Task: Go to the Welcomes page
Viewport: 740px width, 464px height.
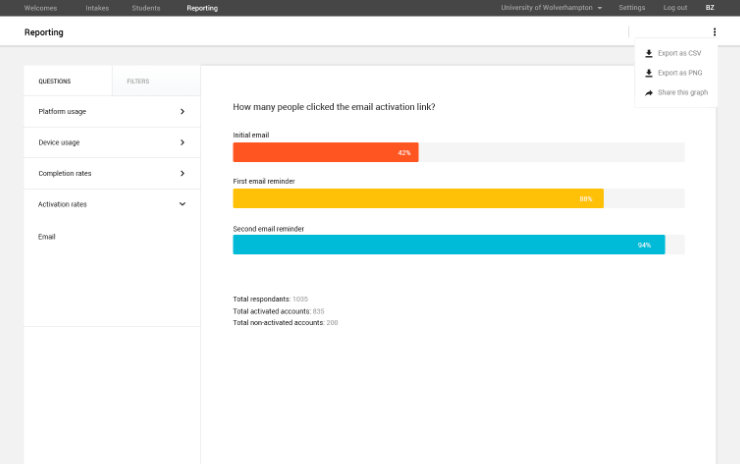Action: [41, 8]
